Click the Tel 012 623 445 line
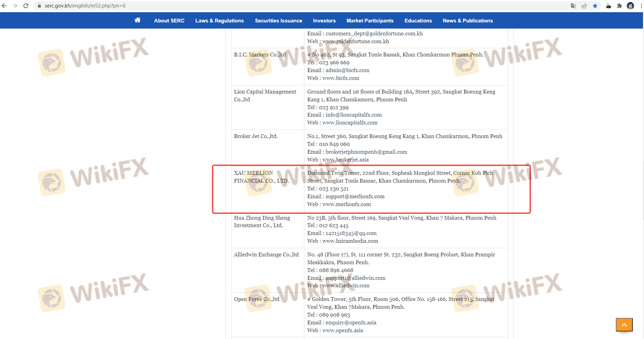644x339 pixels. coord(328,225)
